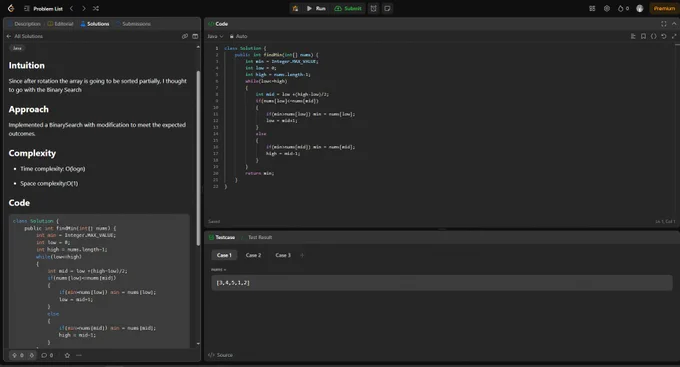The image size is (680, 367).
Task: Click the Intuition heading
Action: (x=26, y=66)
